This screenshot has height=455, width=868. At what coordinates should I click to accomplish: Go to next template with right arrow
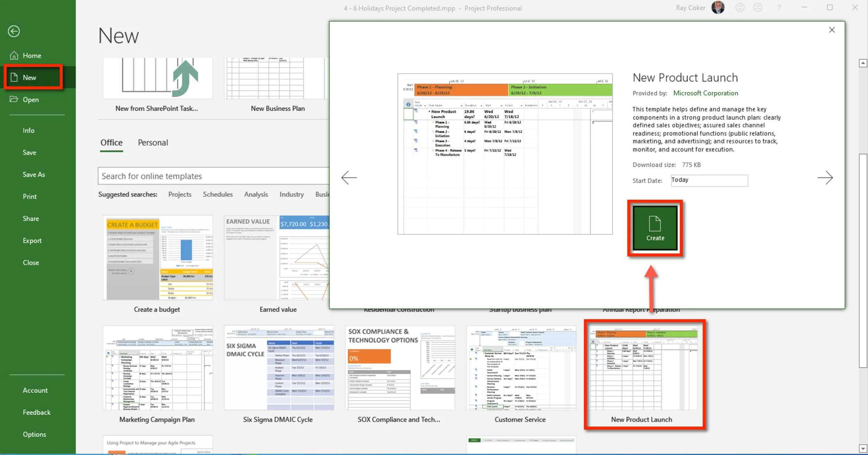[x=825, y=178]
